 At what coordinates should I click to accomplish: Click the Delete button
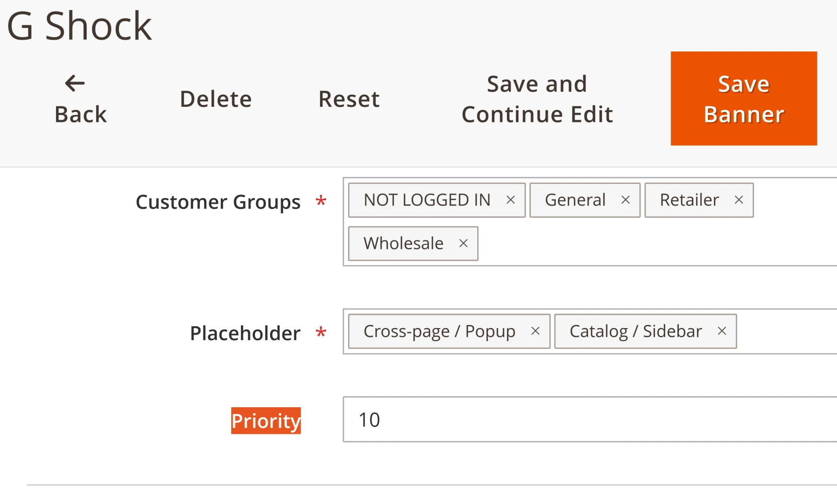tap(216, 99)
